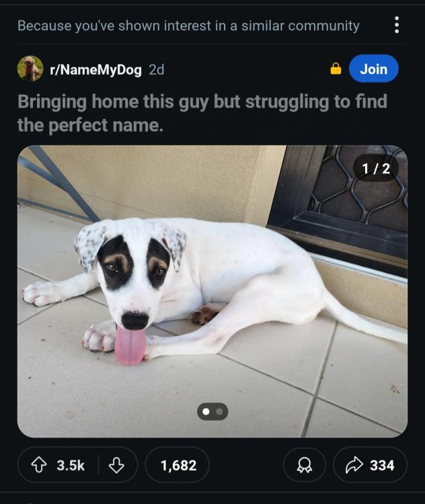Image resolution: width=425 pixels, height=504 pixels.
Task: Click the r/NameMyDog community avatar
Action: click(30, 69)
